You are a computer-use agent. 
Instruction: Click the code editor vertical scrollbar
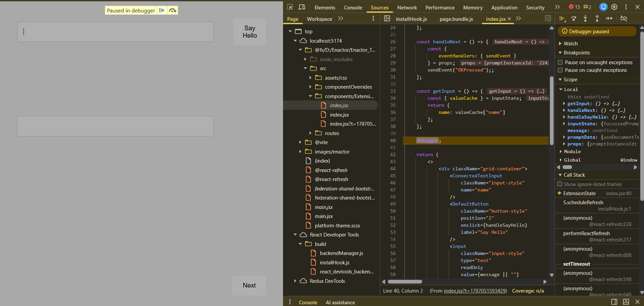(x=552, y=111)
